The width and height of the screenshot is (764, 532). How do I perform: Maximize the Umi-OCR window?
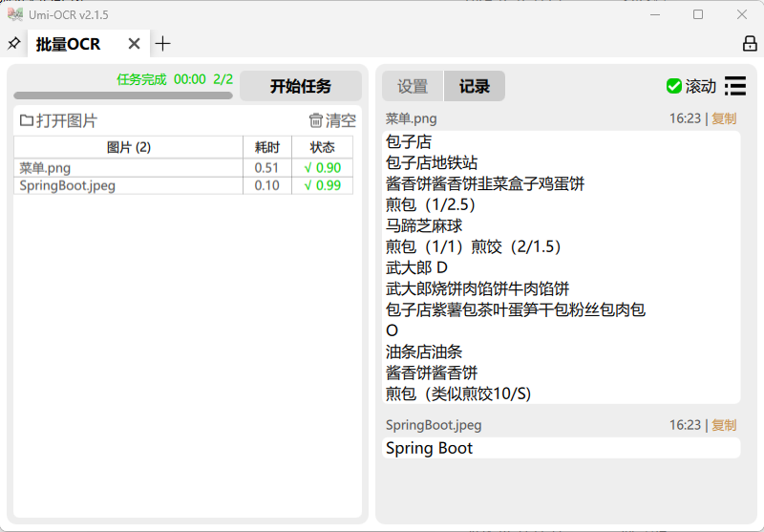point(698,14)
